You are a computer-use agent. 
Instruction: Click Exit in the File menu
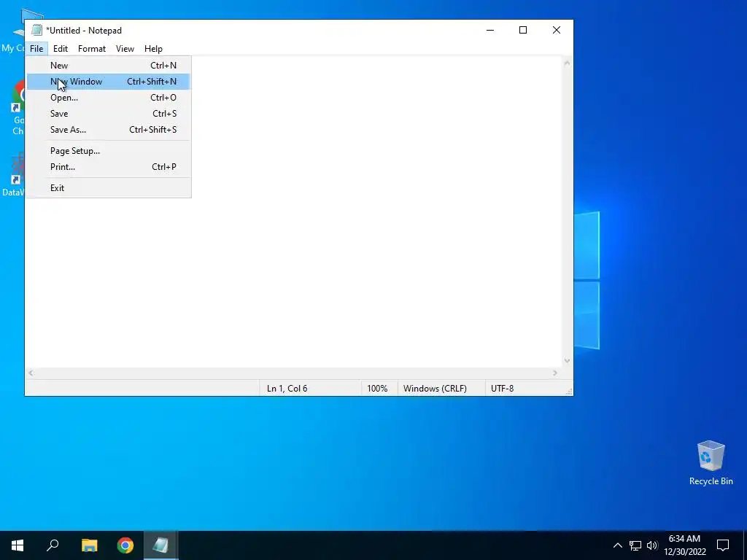pos(109,187)
